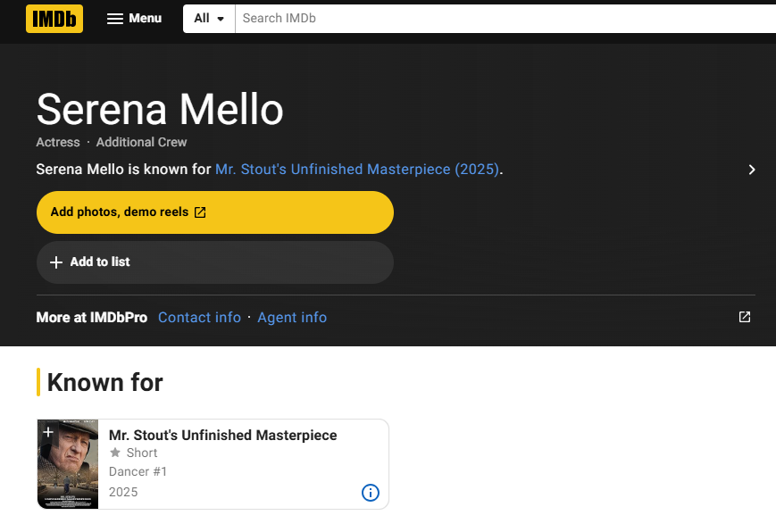This screenshot has width=776, height=532.
Task: Click Add photos, demo reels button
Action: coord(215,212)
